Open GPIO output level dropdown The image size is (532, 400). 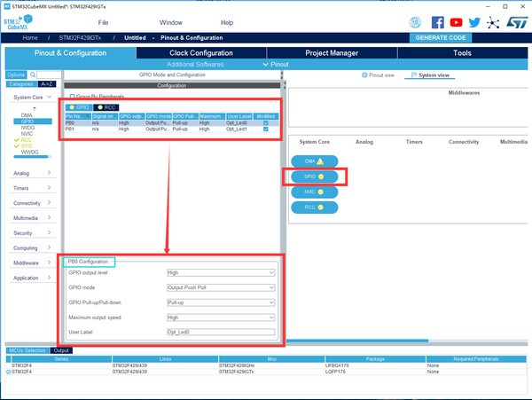[x=221, y=273]
